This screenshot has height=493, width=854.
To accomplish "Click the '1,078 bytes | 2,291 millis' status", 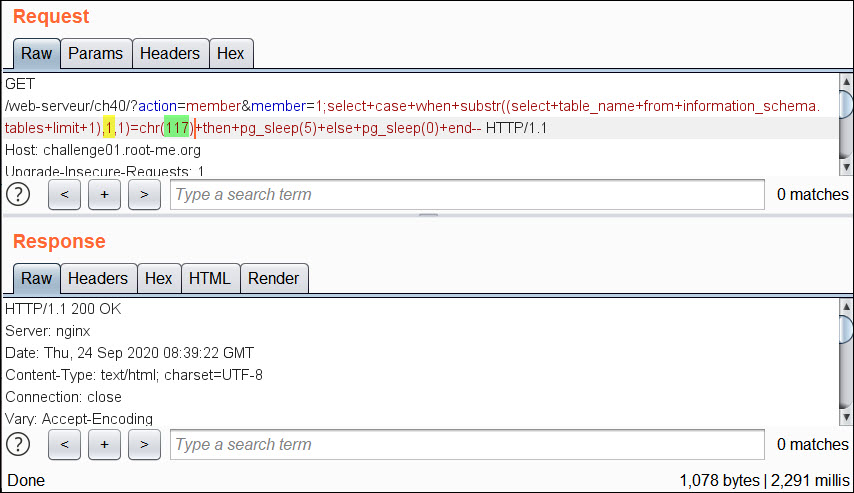I will pos(764,480).
